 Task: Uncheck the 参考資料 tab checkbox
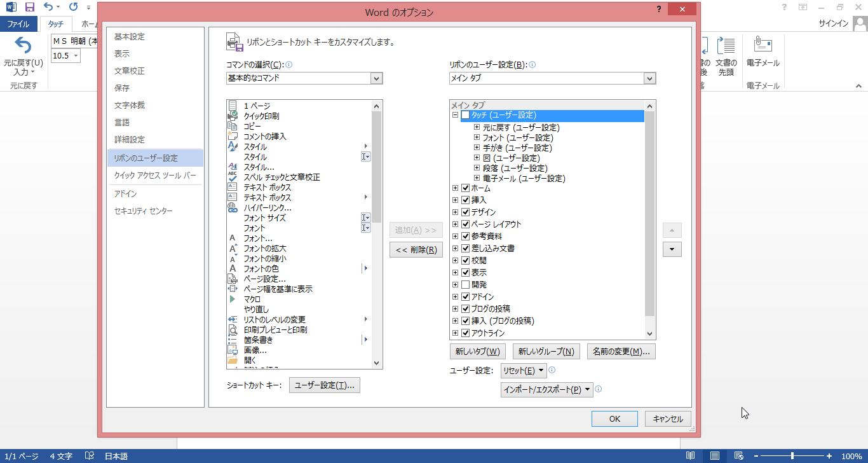[x=465, y=237]
